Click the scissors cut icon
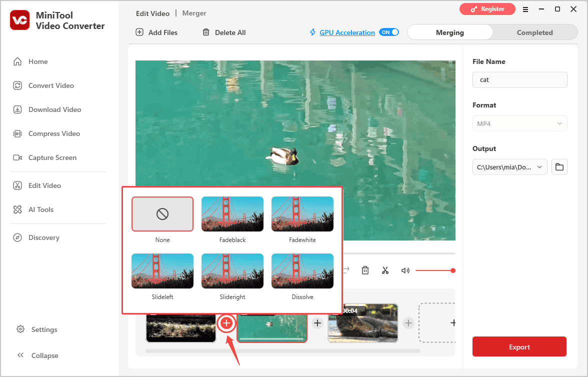 [x=385, y=270]
